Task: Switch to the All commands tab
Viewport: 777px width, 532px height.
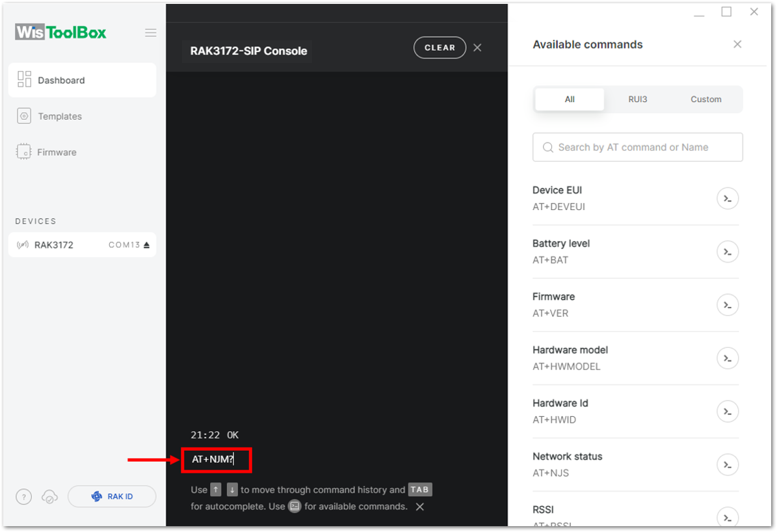Action: tap(570, 99)
